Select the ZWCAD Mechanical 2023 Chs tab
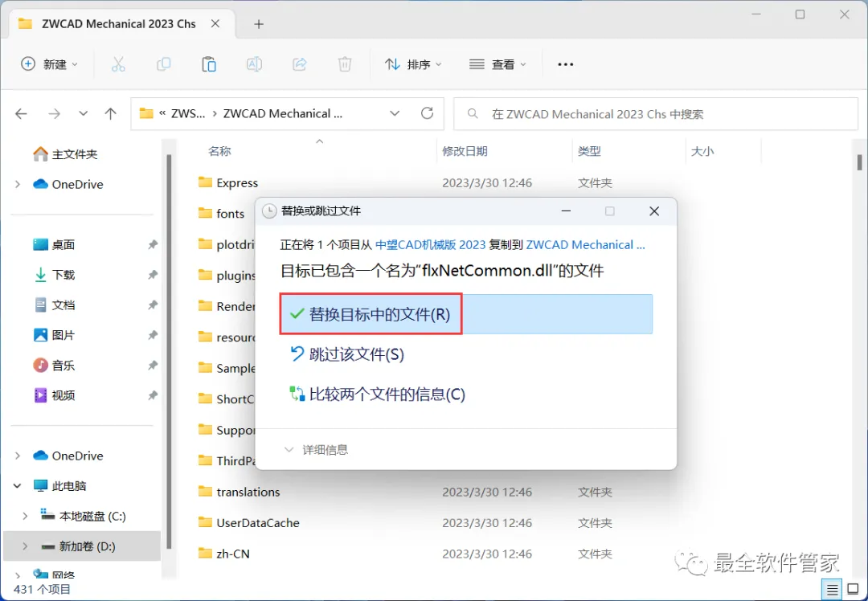The width and height of the screenshot is (868, 601). coord(118,24)
